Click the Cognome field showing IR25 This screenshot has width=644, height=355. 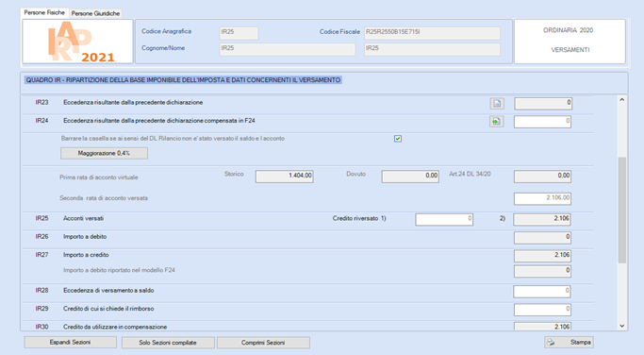[x=288, y=49]
